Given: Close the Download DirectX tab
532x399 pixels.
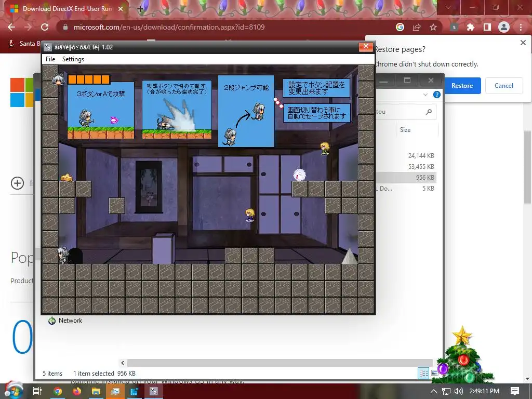Looking at the screenshot, I should 121,9.
